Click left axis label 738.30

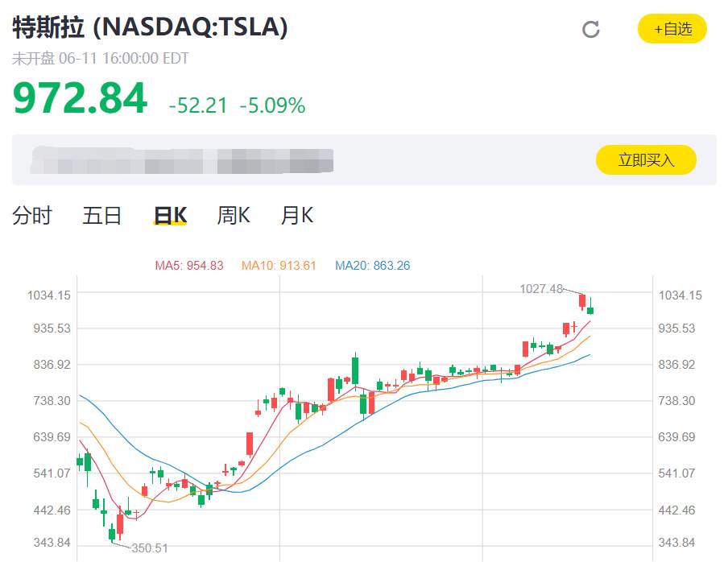(52, 400)
